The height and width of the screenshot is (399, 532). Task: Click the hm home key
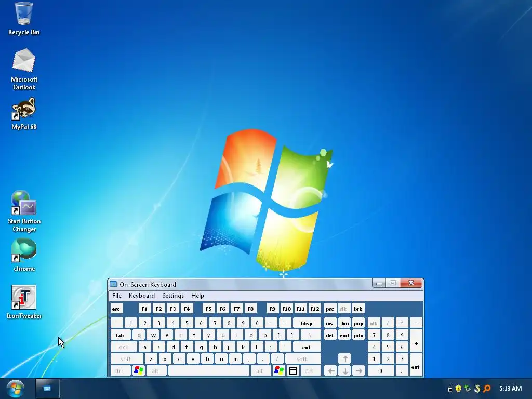coord(344,323)
